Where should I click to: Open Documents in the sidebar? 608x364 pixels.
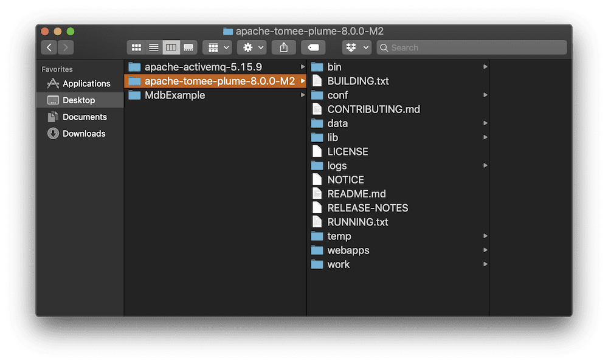[x=80, y=117]
